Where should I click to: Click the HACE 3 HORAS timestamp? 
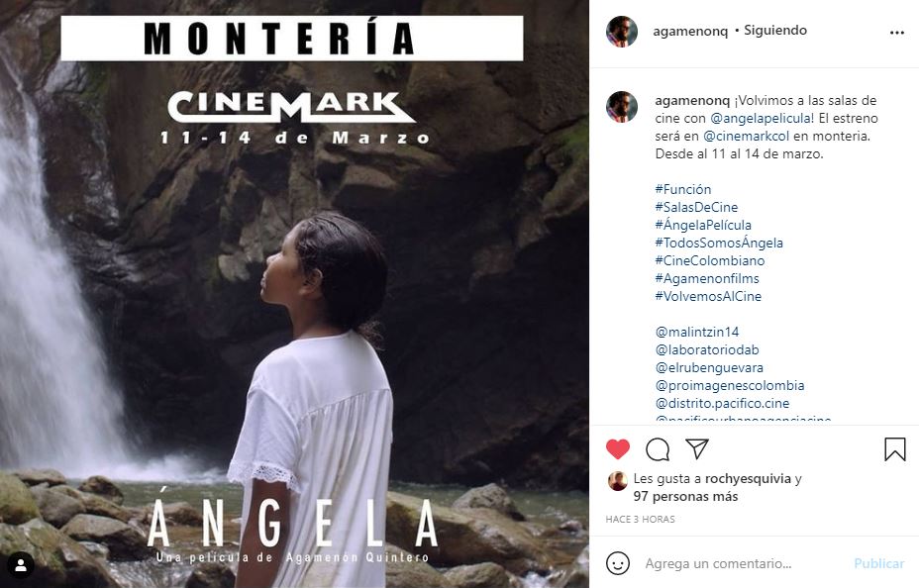coord(641,519)
